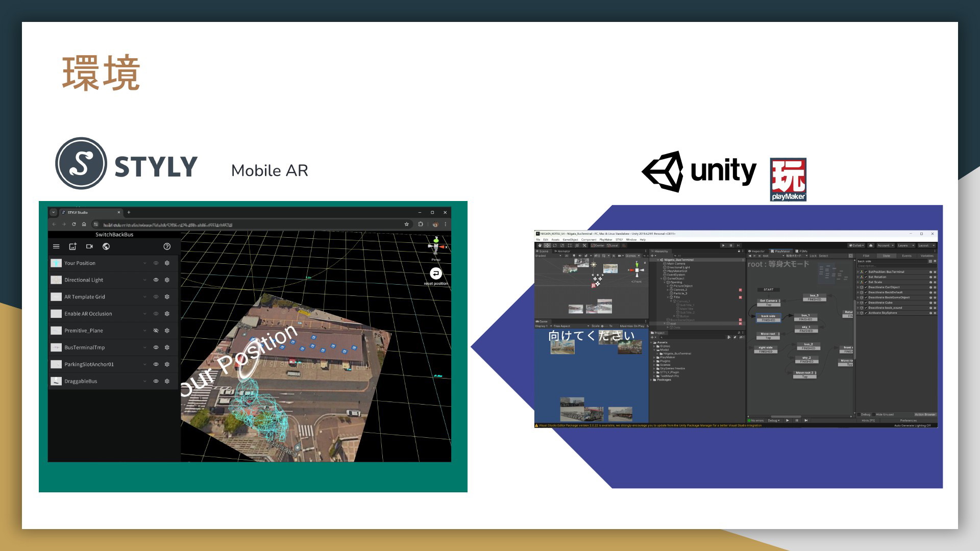Open settings gear for BusTerminalTmp
Screen dimensions: 980x551
(167, 347)
